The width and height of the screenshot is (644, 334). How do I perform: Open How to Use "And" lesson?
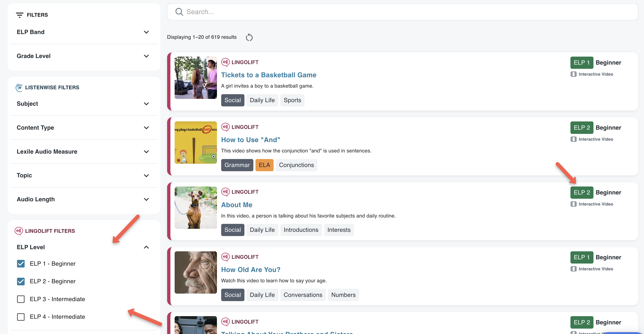[x=251, y=140]
